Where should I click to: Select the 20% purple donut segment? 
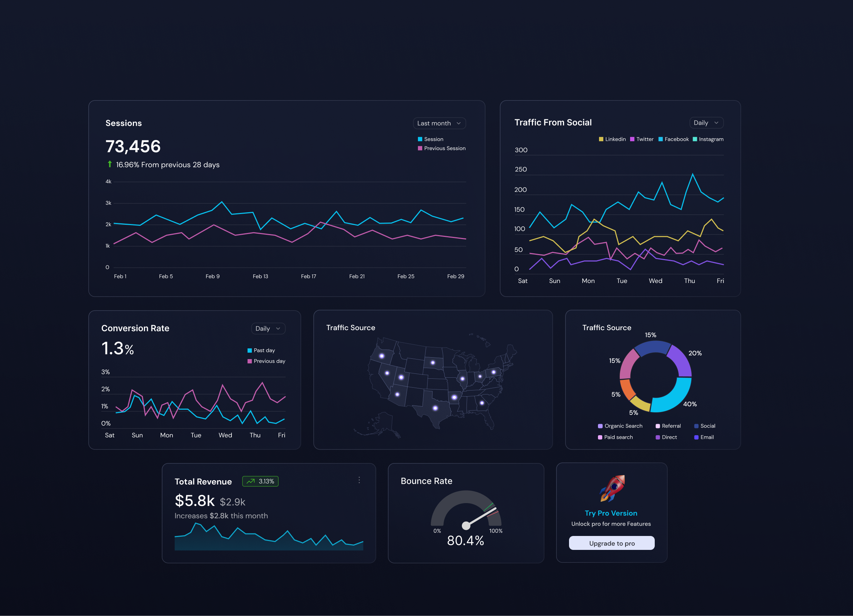(x=682, y=359)
